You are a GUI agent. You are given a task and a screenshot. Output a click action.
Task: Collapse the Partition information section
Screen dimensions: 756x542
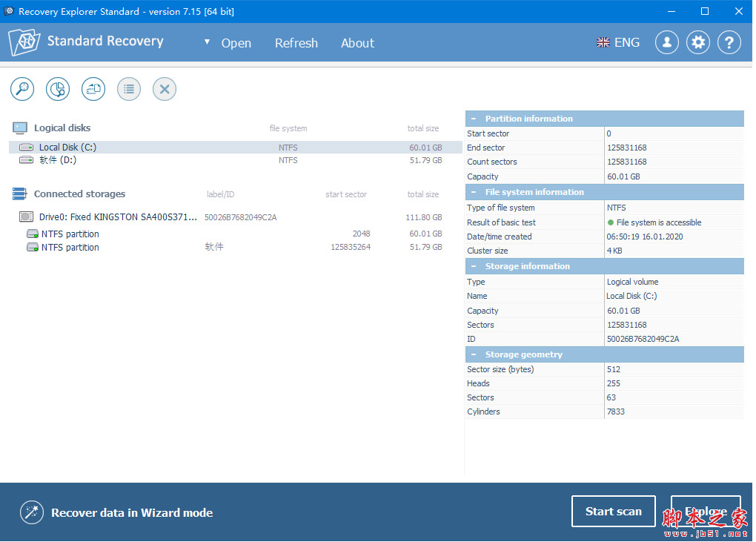474,119
